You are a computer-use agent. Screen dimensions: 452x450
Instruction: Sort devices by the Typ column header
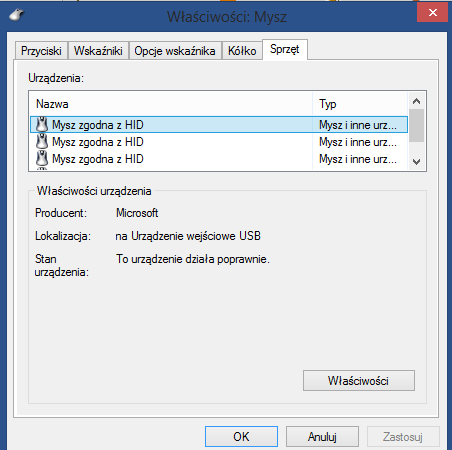pos(360,104)
